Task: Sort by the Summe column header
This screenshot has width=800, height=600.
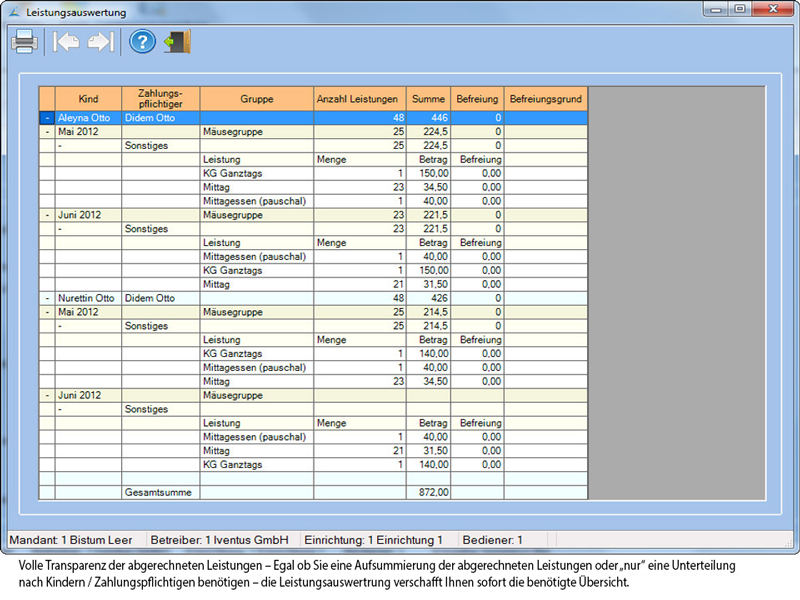Action: [429, 99]
